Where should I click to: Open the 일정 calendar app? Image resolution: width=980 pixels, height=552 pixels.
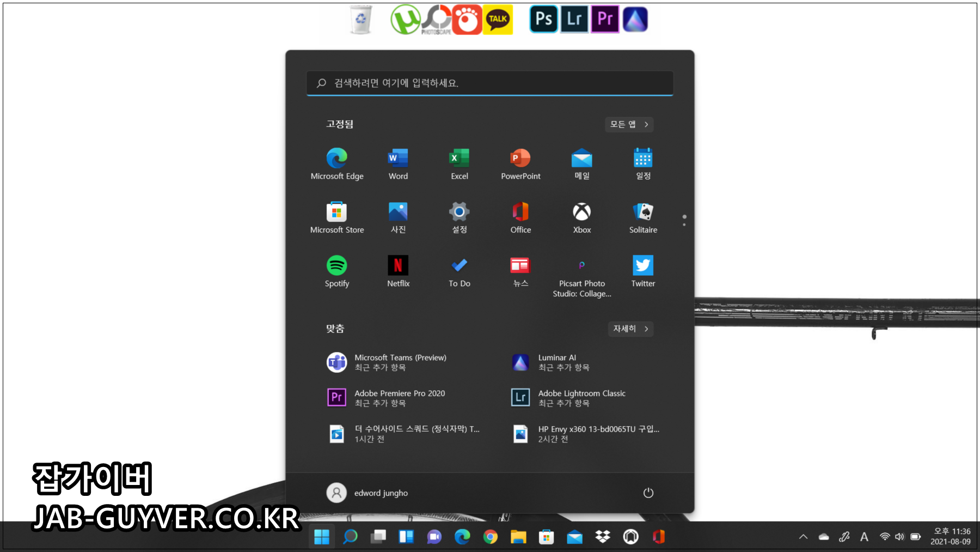pos(643,163)
